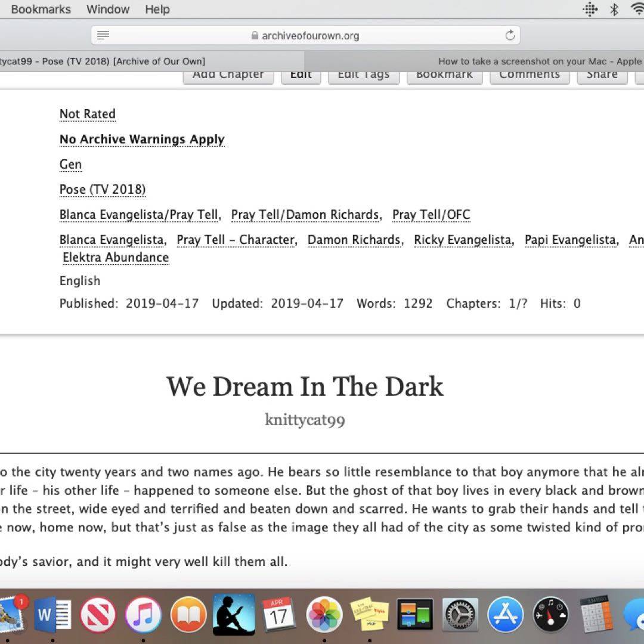This screenshot has width=644, height=644.
Task: Open the Window menu
Action: tap(108, 10)
